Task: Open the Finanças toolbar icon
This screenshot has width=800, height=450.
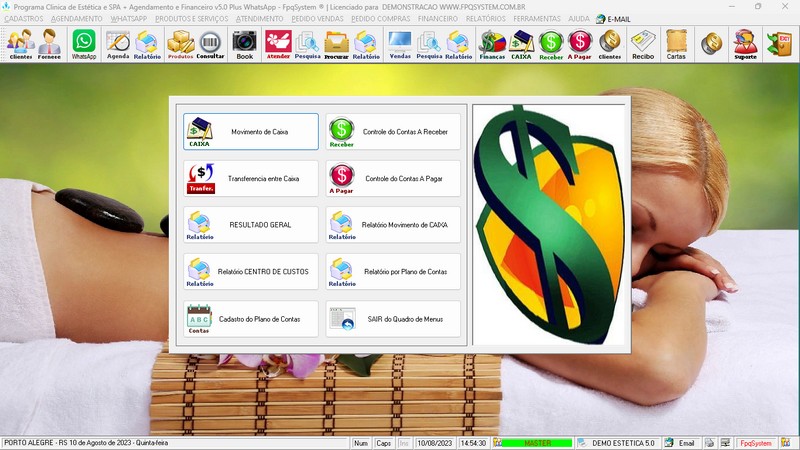Action: tap(492, 44)
